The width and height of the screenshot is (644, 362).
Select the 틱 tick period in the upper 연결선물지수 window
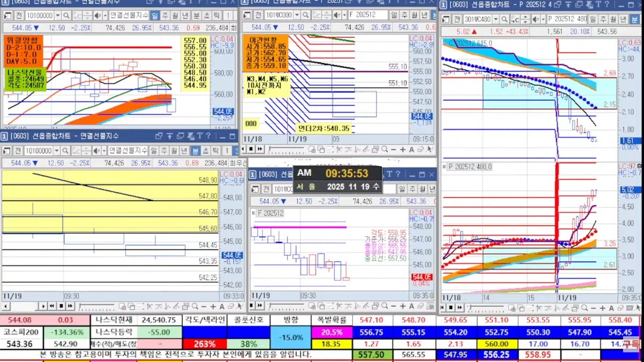tap(217, 16)
